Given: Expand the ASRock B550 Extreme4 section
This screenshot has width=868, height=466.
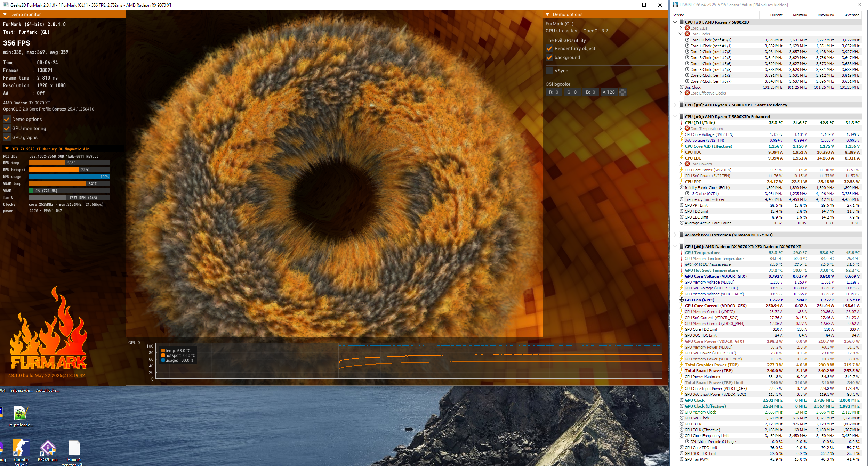Looking at the screenshot, I should pyautogui.click(x=675, y=235).
